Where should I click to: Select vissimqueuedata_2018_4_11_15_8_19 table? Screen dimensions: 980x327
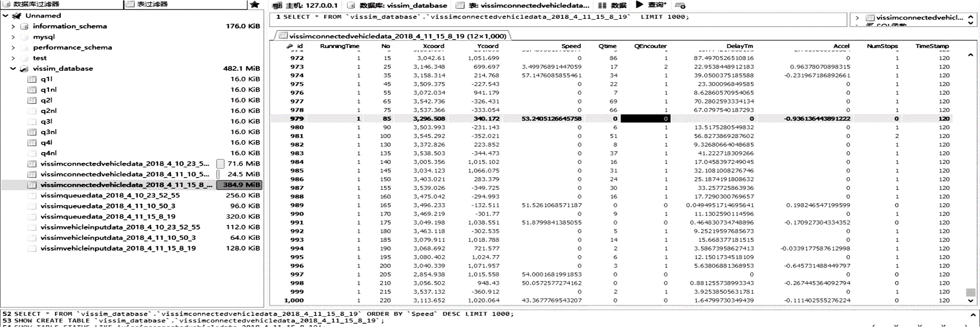tap(108, 217)
